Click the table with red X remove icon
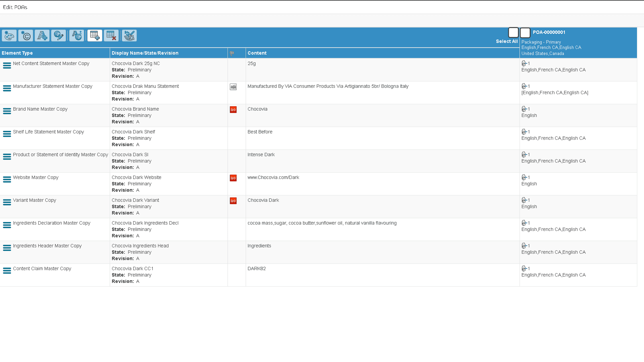Image resolution: width=644 pixels, height=362 pixels. click(111, 36)
